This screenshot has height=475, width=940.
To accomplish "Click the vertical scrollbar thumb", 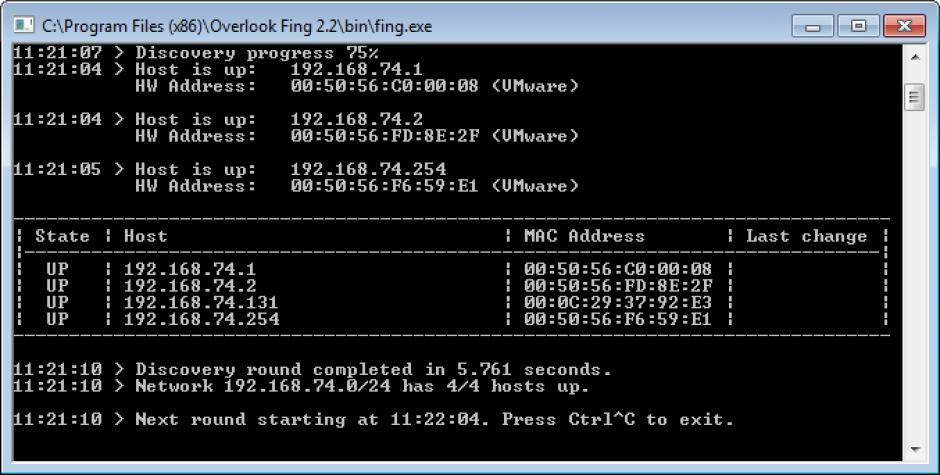I will pos(915,97).
